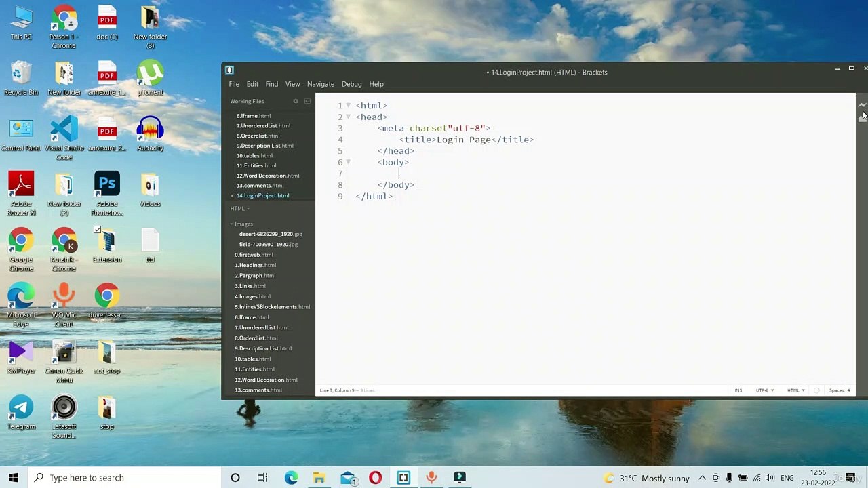The image size is (868, 488).
Task: Open Task View in taskbar
Action: click(262, 478)
